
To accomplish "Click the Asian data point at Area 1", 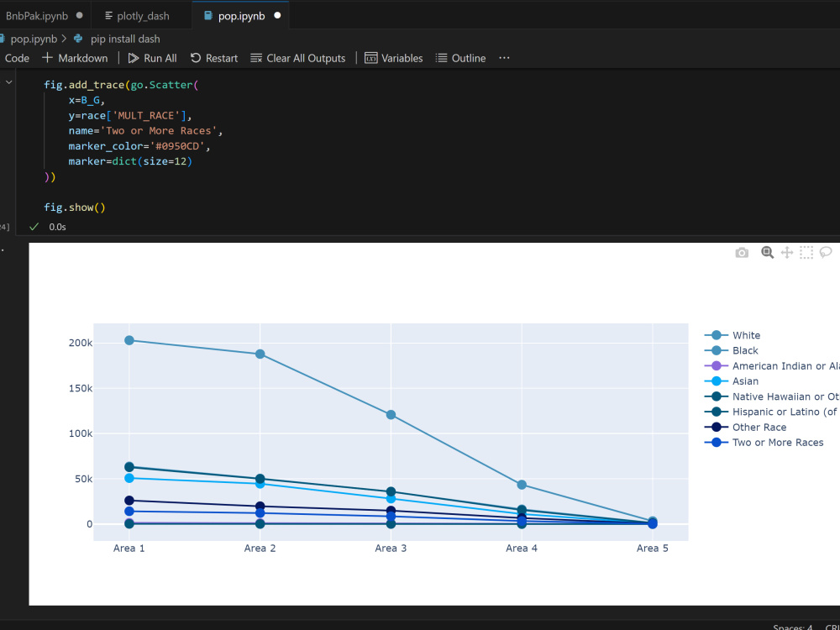I will pyautogui.click(x=129, y=478).
